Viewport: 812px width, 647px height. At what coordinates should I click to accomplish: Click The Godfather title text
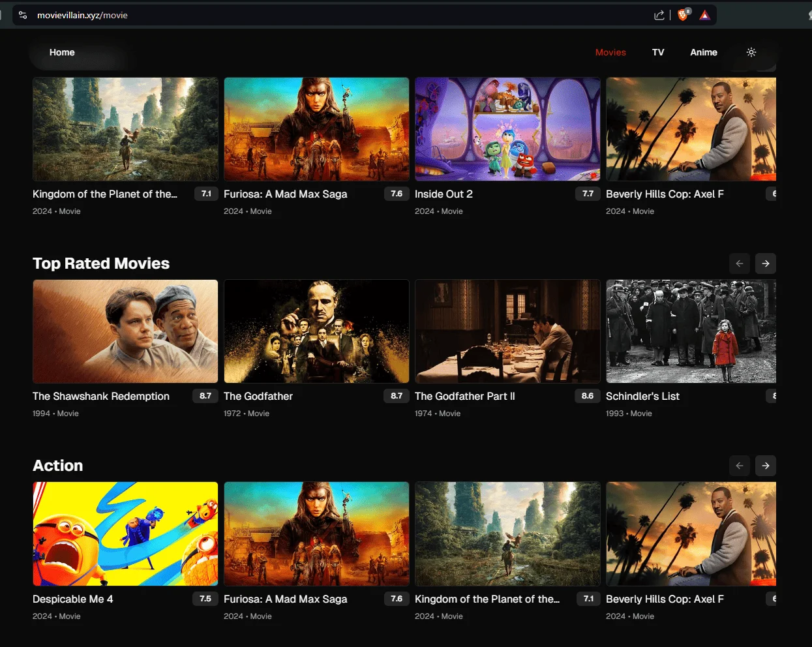258,396
